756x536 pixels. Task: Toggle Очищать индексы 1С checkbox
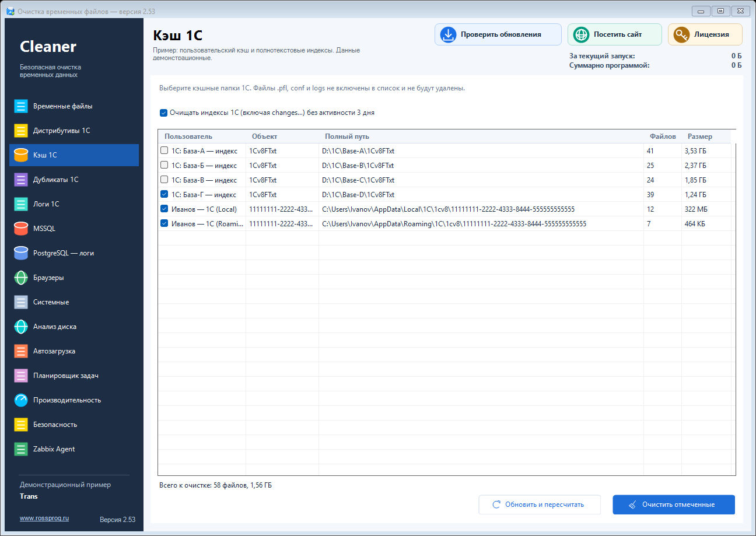point(163,113)
